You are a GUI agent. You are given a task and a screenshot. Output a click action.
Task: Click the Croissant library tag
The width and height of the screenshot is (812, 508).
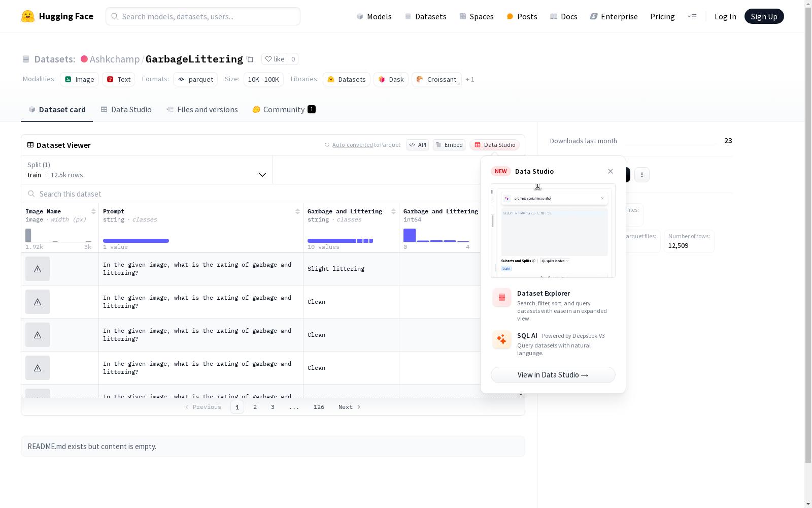coord(436,79)
